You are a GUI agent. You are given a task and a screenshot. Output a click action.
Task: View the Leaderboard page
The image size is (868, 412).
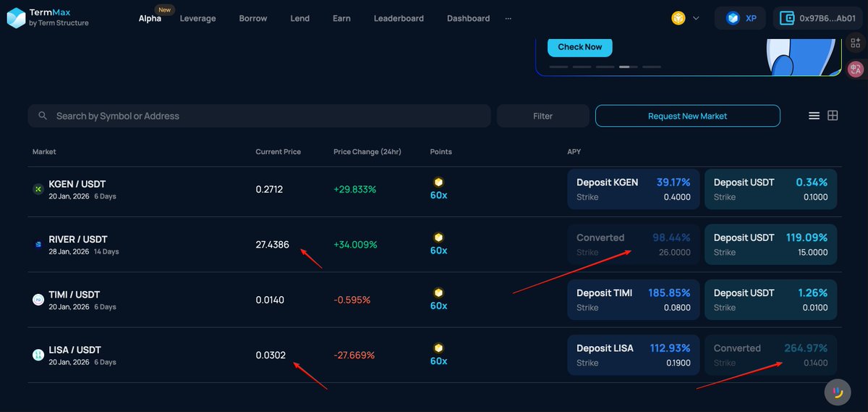399,18
